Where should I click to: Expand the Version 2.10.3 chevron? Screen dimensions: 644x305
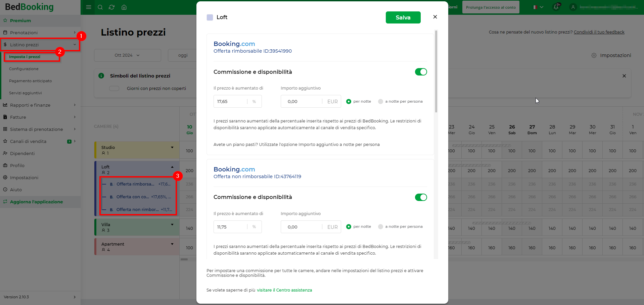click(75, 297)
